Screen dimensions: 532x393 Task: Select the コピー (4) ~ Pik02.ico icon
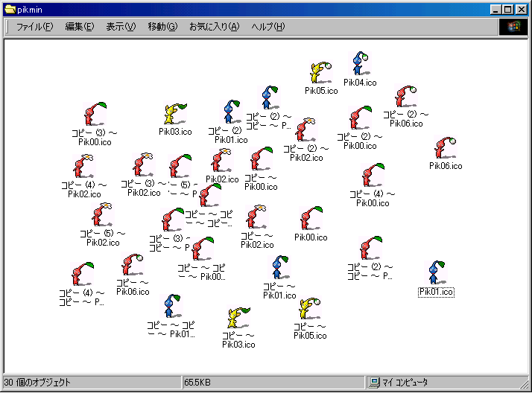point(83,166)
